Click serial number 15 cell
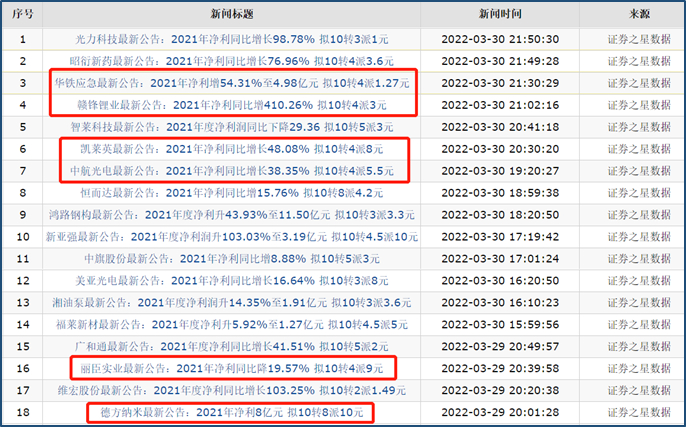 click(x=23, y=346)
